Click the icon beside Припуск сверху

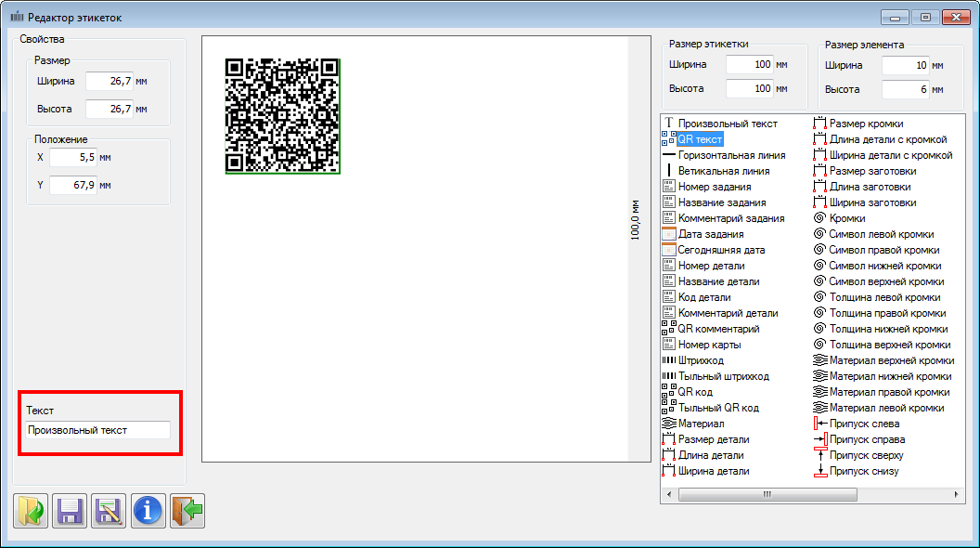tap(820, 455)
